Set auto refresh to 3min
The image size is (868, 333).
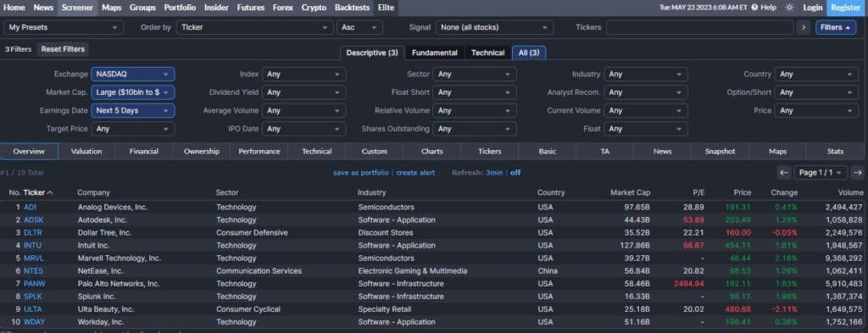click(x=494, y=173)
